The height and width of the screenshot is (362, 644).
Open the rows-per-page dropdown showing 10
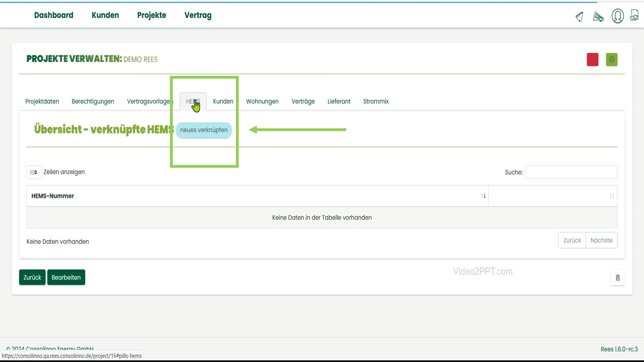pyautogui.click(x=34, y=172)
